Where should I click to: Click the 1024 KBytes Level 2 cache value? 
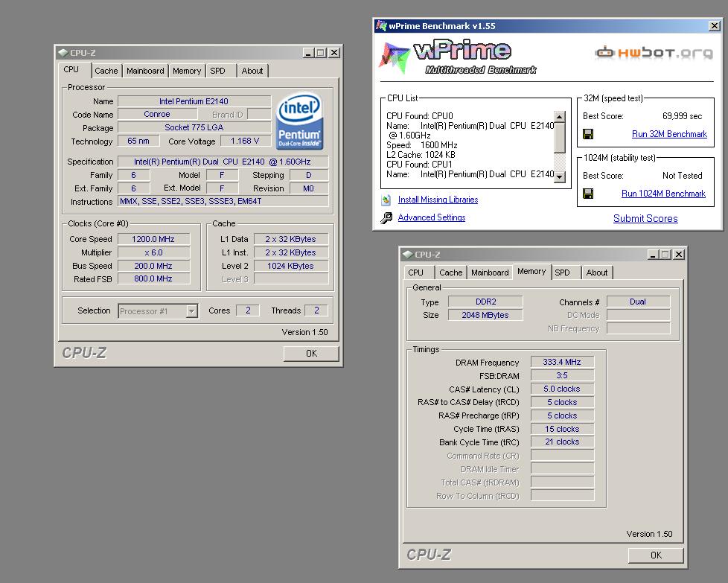pyautogui.click(x=290, y=266)
